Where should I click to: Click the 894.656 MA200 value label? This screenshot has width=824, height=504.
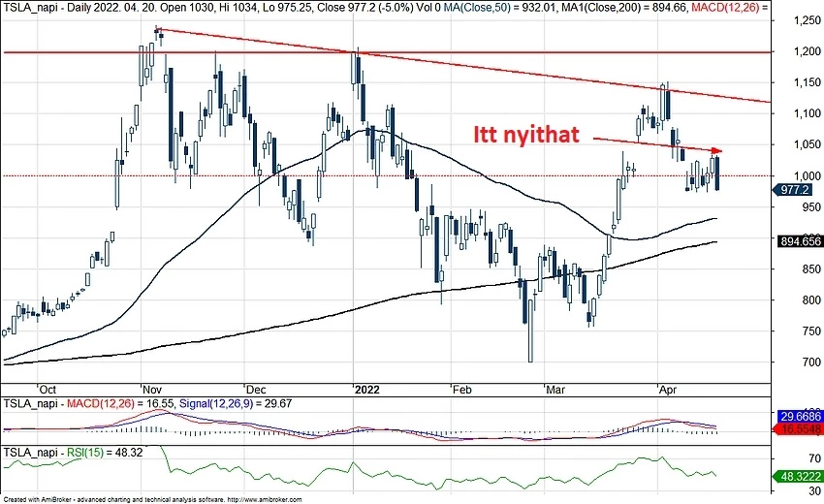[x=800, y=241]
